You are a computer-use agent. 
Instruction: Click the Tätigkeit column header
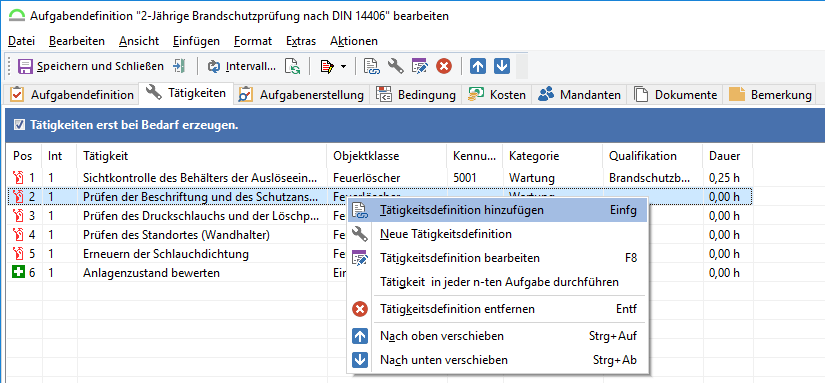(202, 156)
